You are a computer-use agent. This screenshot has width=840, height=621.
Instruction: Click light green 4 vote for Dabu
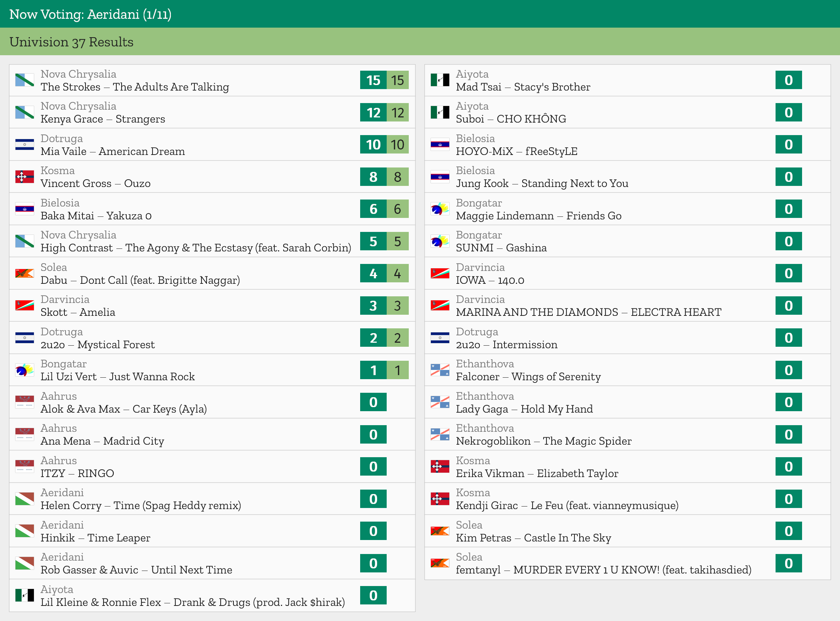pyautogui.click(x=397, y=273)
